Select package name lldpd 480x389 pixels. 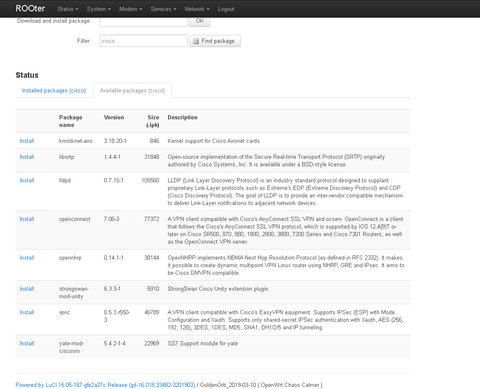pos(65,180)
